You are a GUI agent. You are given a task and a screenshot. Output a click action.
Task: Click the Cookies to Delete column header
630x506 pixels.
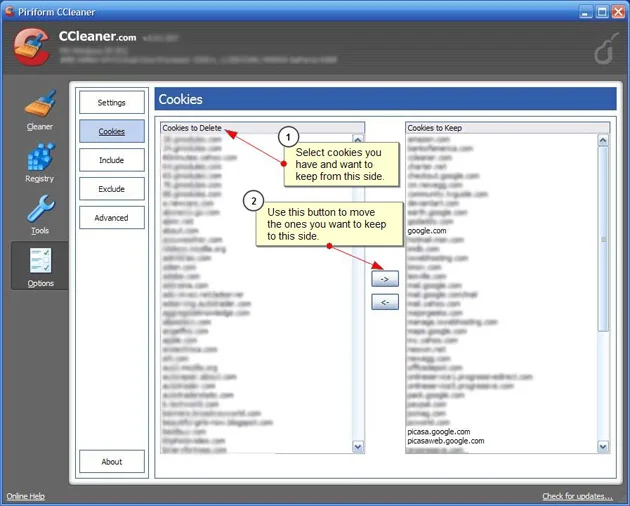click(x=262, y=128)
